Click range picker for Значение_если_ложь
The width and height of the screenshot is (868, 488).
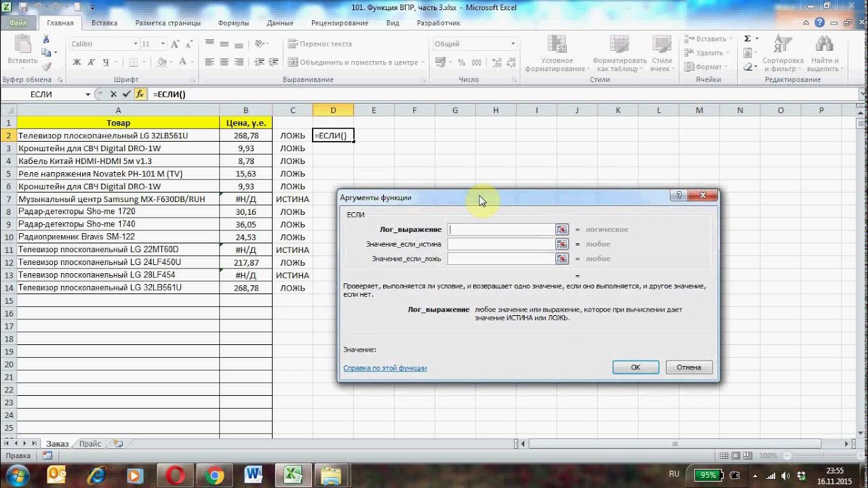point(561,259)
